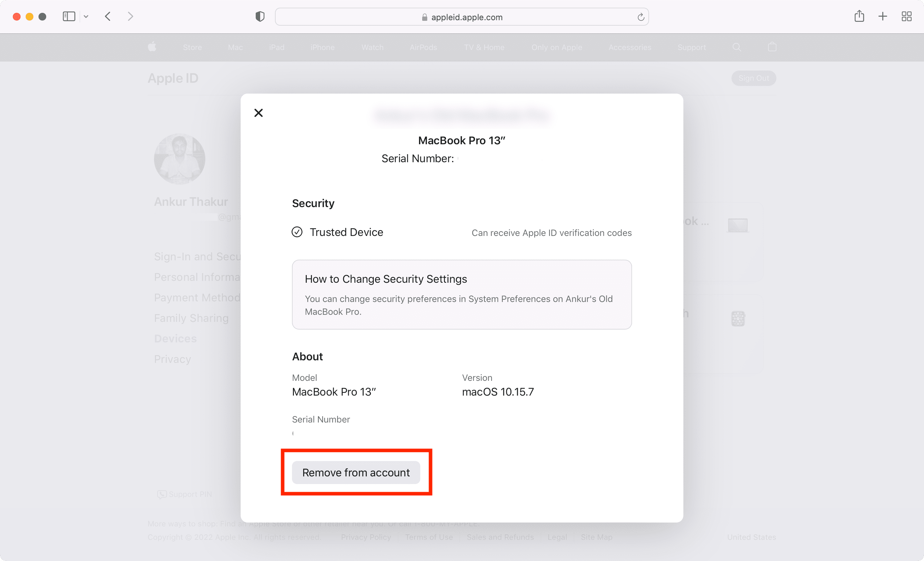Image resolution: width=924 pixels, height=561 pixels.
Task: Click the Sign Out button
Action: click(753, 78)
